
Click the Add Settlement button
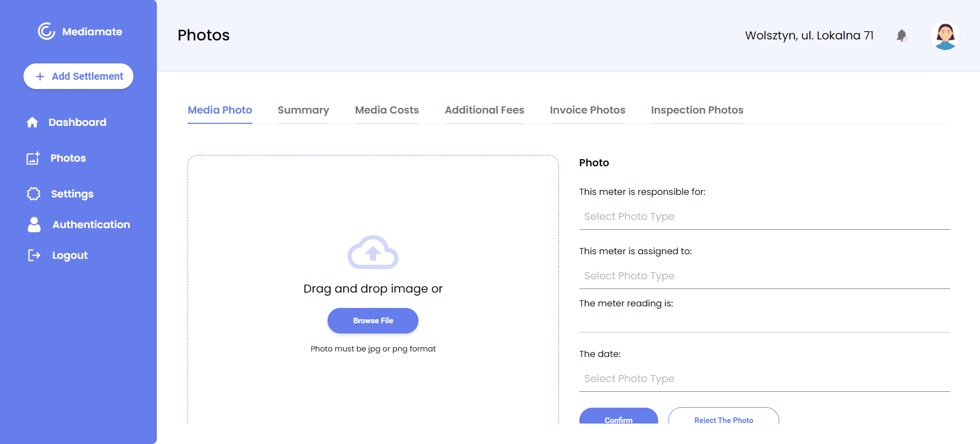coord(78,76)
